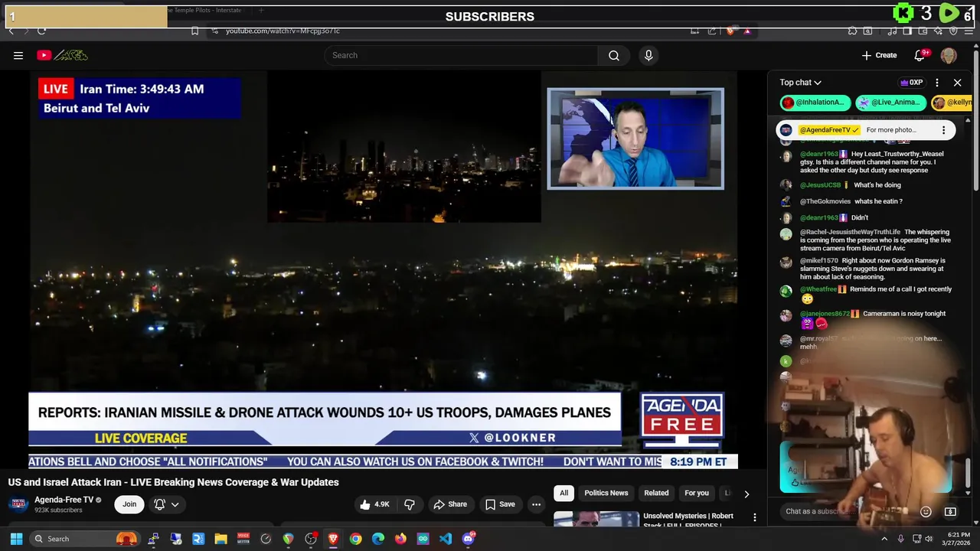Open the browser main hamburger menu
This screenshot has width=980, height=551.
point(969,31)
